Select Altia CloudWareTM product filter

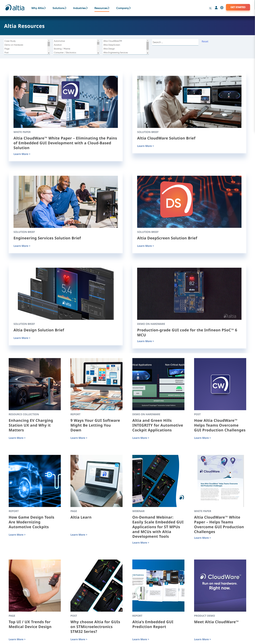(124, 41)
